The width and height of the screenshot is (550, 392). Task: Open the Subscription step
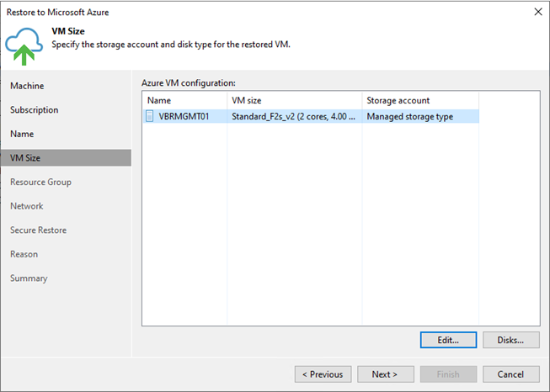(x=35, y=110)
